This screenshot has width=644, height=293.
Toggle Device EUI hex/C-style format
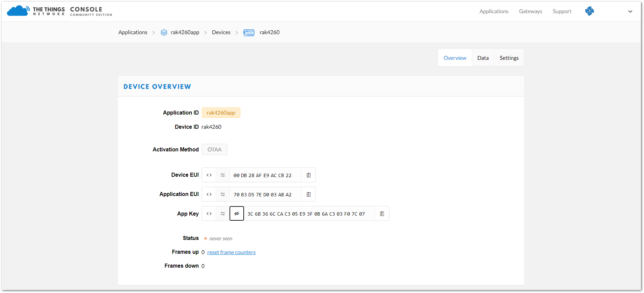209,175
